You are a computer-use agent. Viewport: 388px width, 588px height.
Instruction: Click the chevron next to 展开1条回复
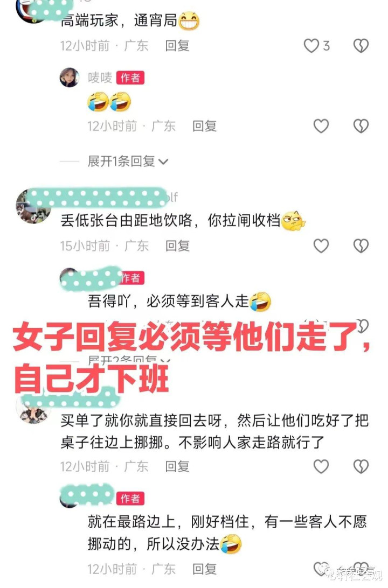[163, 162]
